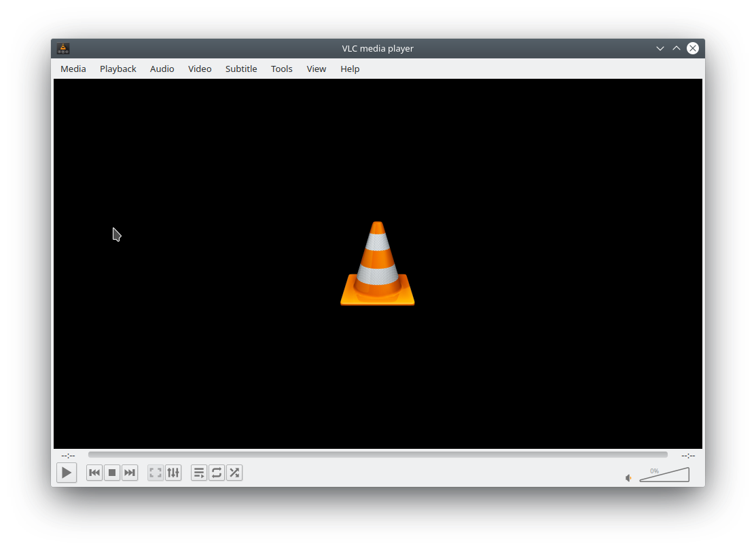Skip to previous media track
Viewport: 756px width, 550px height.
point(94,473)
